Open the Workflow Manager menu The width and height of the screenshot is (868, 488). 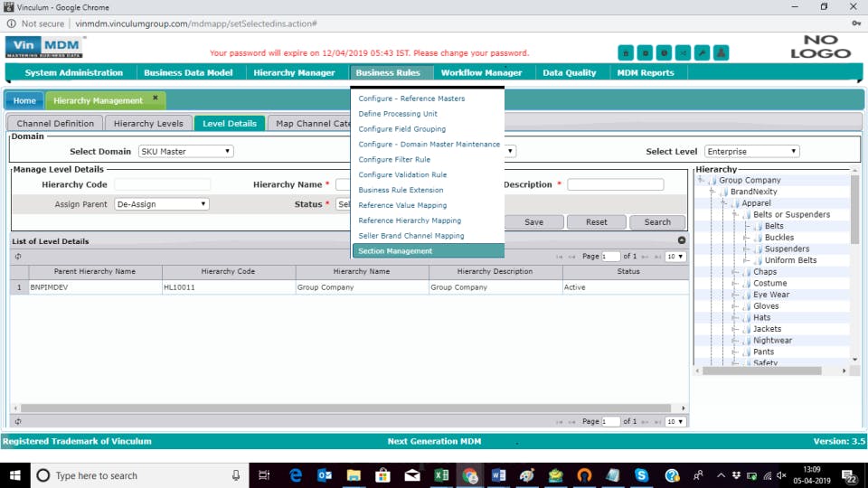point(481,72)
